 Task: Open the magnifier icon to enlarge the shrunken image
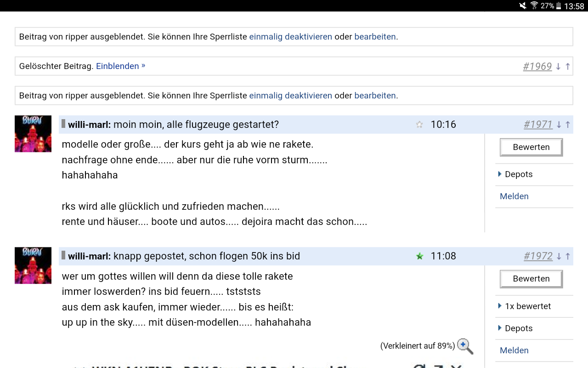pos(464,346)
